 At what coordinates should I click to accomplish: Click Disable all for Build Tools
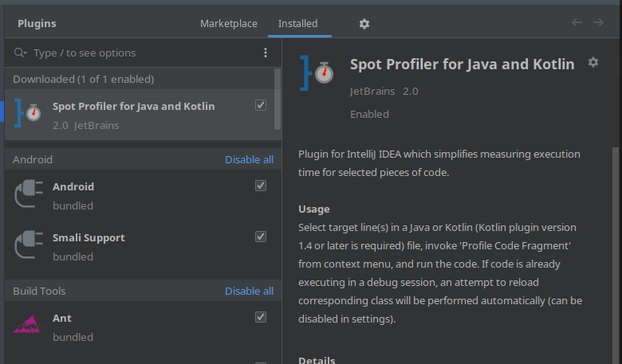(x=249, y=291)
